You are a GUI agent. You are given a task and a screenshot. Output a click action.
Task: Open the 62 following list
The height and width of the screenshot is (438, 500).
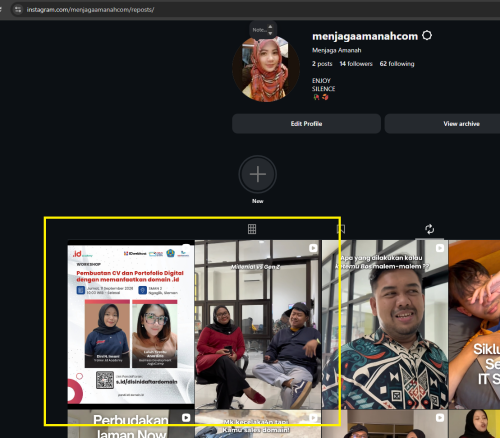click(x=397, y=64)
